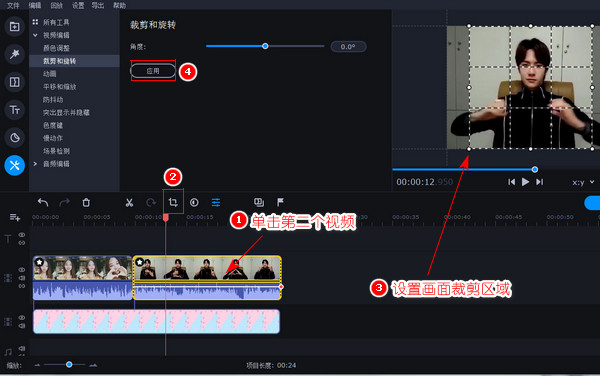The image size is (600, 376).
Task: Toggle main video track visibility eye
Action: click(22, 270)
